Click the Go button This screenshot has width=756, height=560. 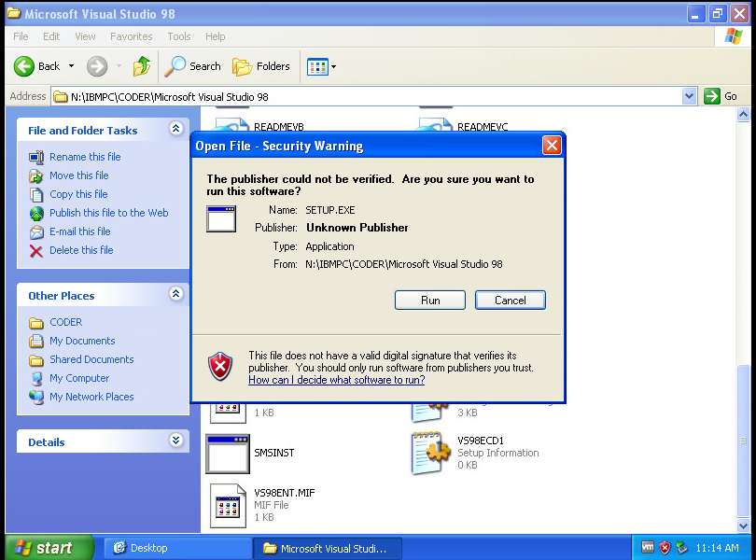click(721, 96)
